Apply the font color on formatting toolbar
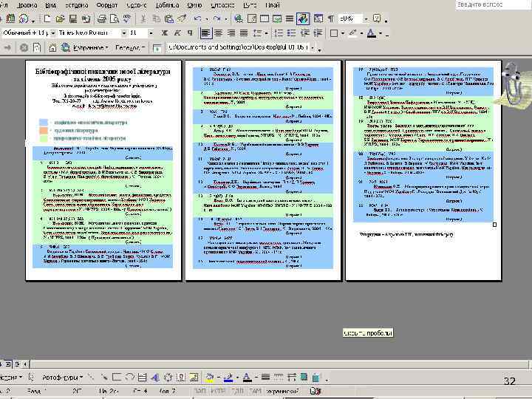This screenshot has width=532, height=399. click(x=372, y=33)
